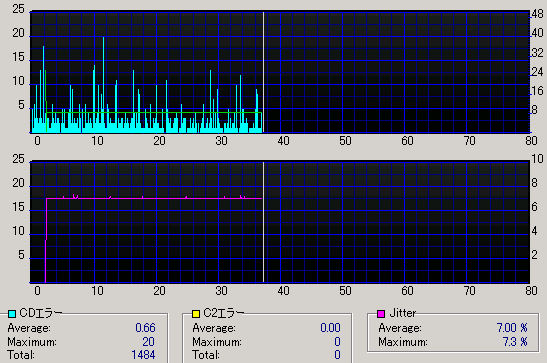Click the magenta jitter line in the lower graph

point(153,198)
